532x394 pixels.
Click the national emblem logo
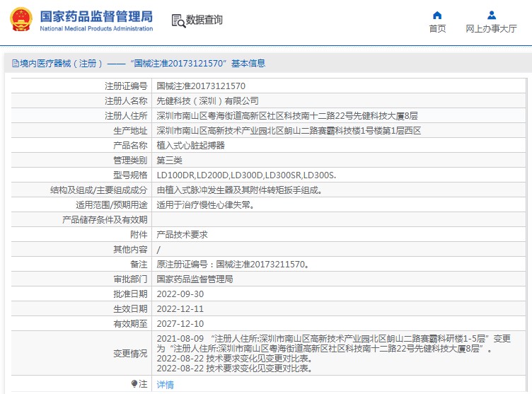pyautogui.click(x=21, y=20)
